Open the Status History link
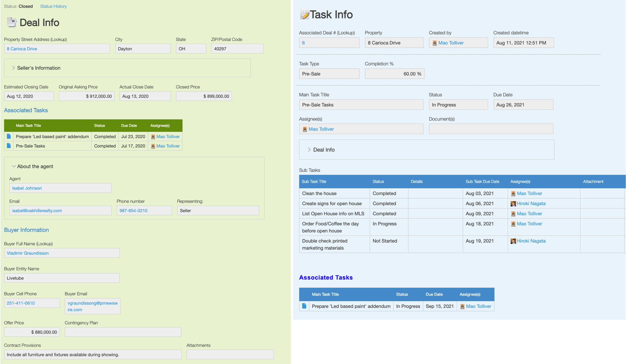 pyautogui.click(x=53, y=6)
